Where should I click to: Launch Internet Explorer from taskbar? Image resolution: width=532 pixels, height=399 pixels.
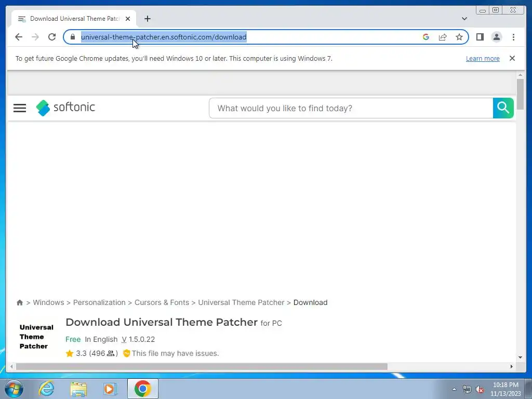click(x=46, y=389)
